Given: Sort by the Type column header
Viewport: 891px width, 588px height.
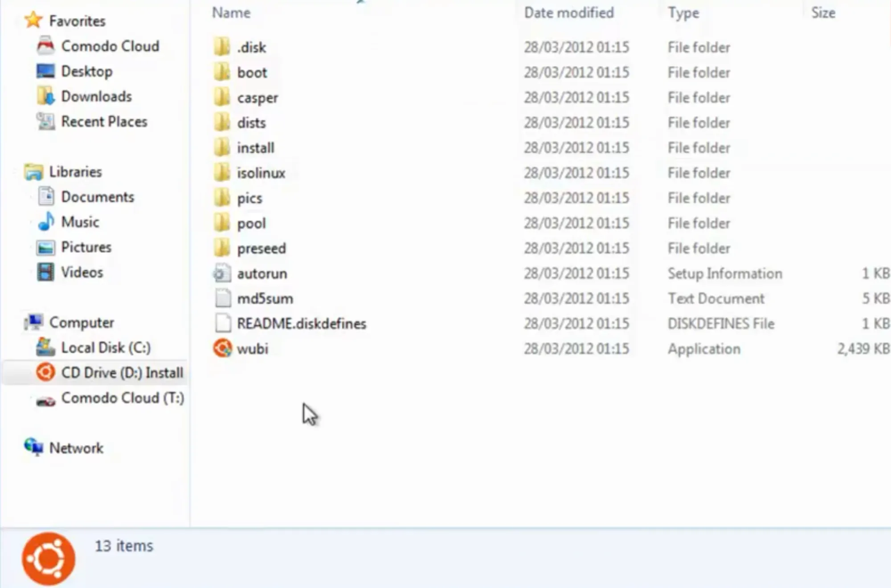Looking at the screenshot, I should [x=683, y=13].
